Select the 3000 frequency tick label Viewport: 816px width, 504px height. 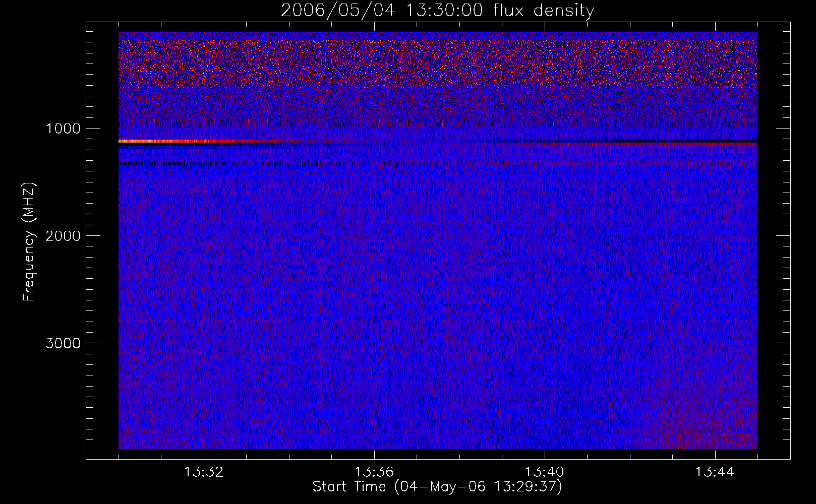point(63,343)
